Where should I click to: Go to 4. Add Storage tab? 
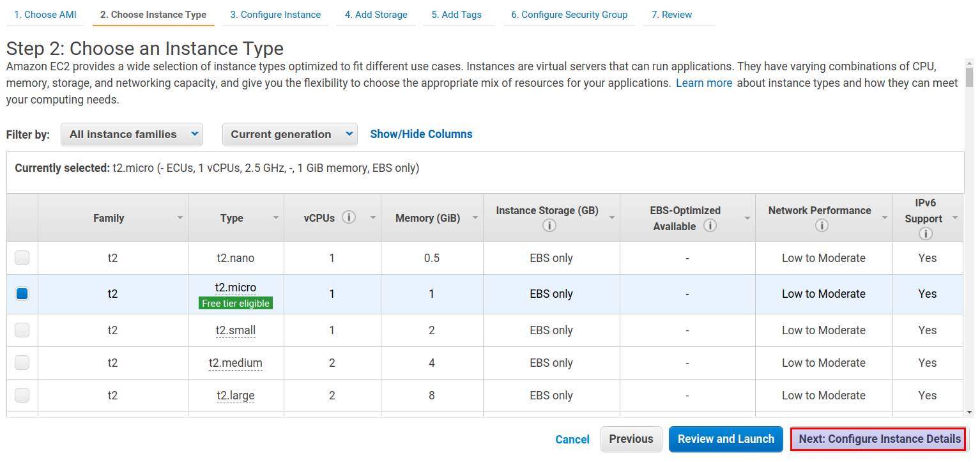coord(376,14)
